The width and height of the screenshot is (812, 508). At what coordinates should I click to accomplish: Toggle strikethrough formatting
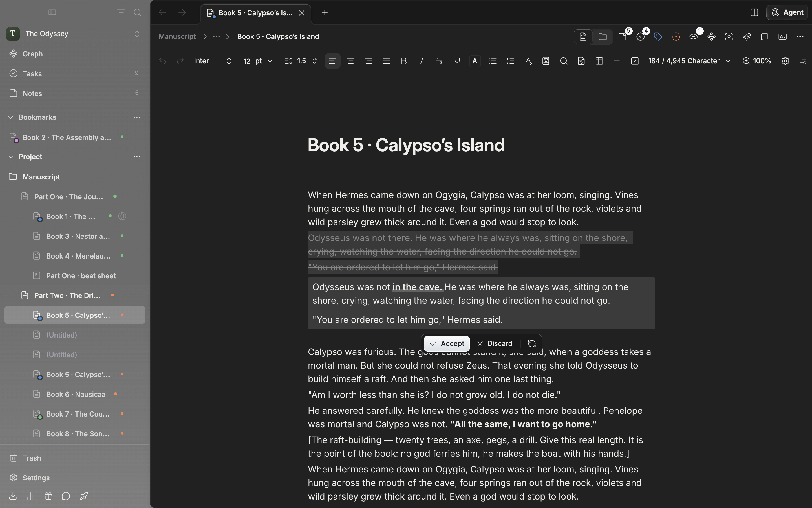tap(439, 61)
